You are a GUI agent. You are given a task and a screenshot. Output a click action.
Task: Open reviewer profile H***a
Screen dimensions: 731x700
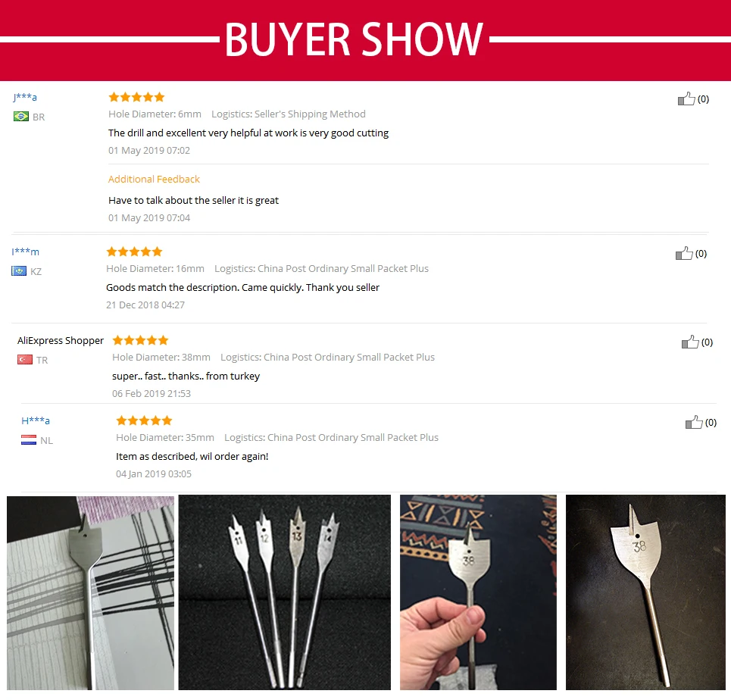click(x=36, y=420)
